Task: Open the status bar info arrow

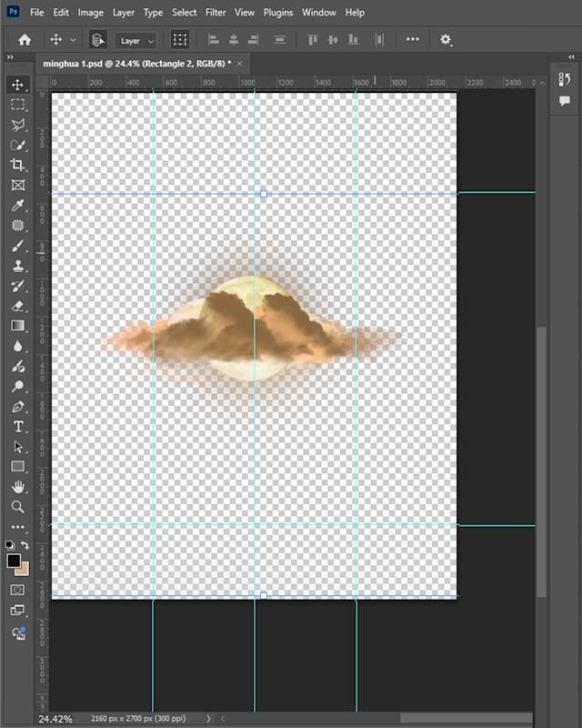Action: point(208,719)
